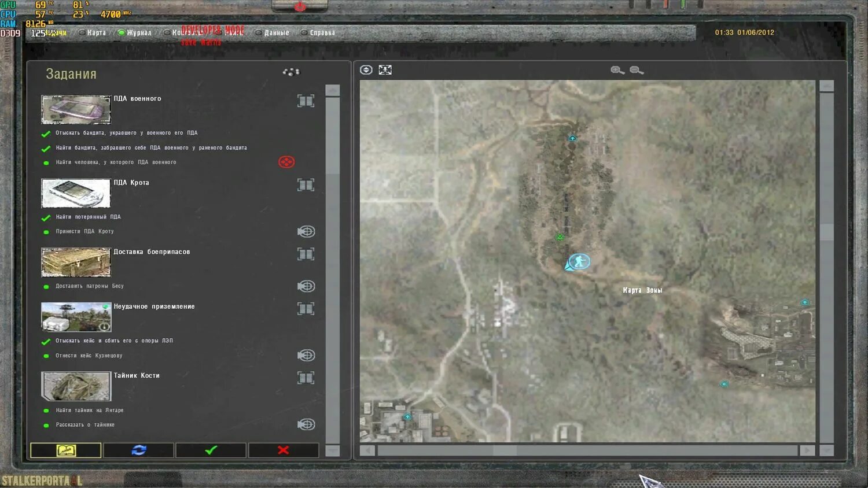This screenshot has width=868, height=488.
Task: Click objective Найти тайник на Янтаре
Action: (90, 411)
